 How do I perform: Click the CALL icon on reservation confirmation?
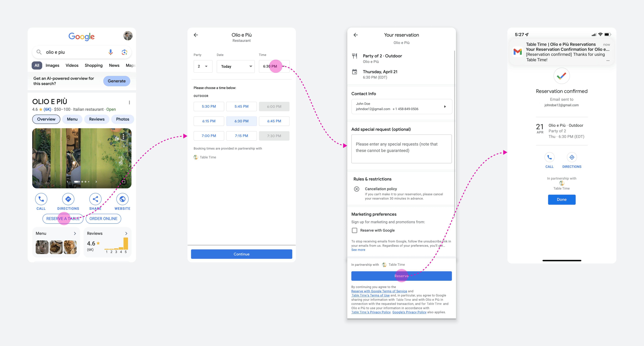click(x=549, y=158)
